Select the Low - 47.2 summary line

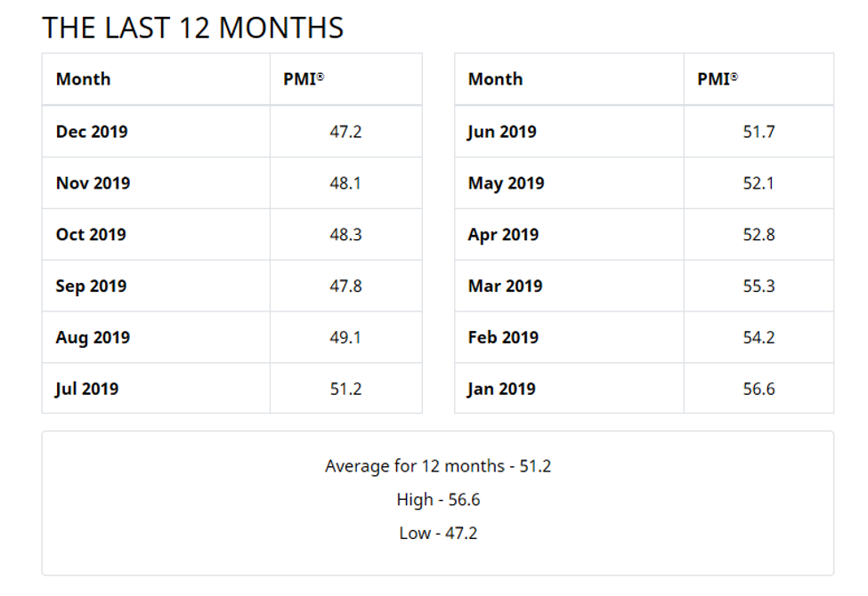pos(438,533)
